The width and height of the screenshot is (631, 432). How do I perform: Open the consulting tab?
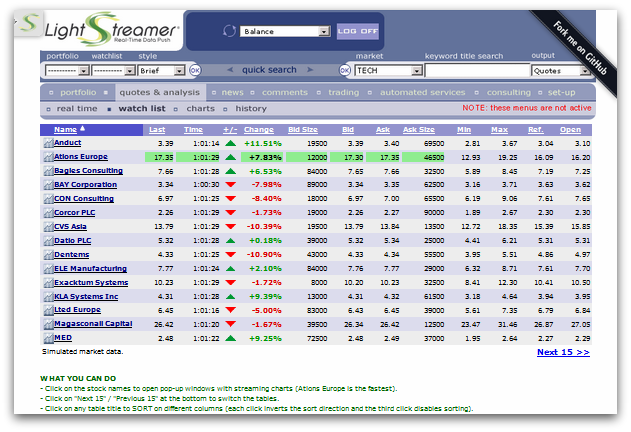509,93
